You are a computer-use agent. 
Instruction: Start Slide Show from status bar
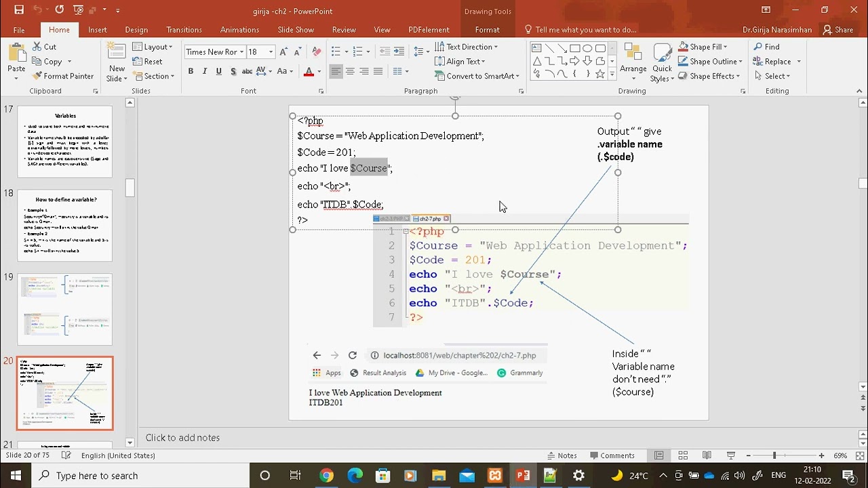point(730,455)
